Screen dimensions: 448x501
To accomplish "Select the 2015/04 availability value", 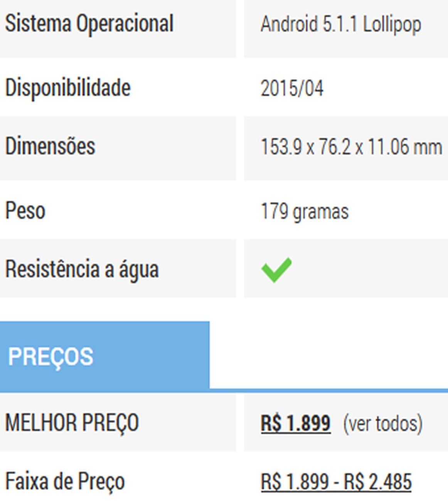I will [x=292, y=88].
